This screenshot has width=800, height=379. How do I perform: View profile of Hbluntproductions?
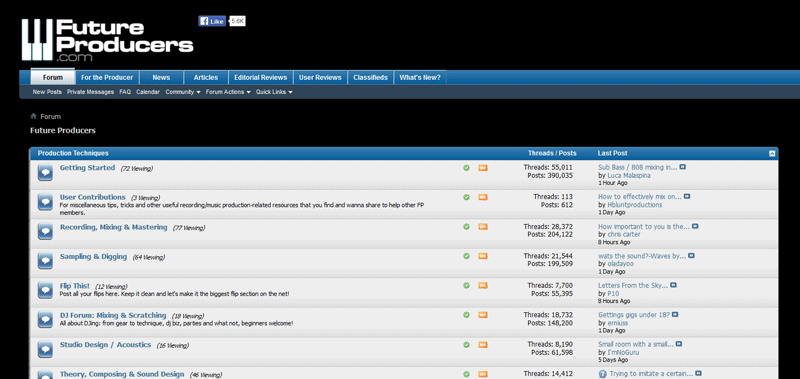coord(635,205)
